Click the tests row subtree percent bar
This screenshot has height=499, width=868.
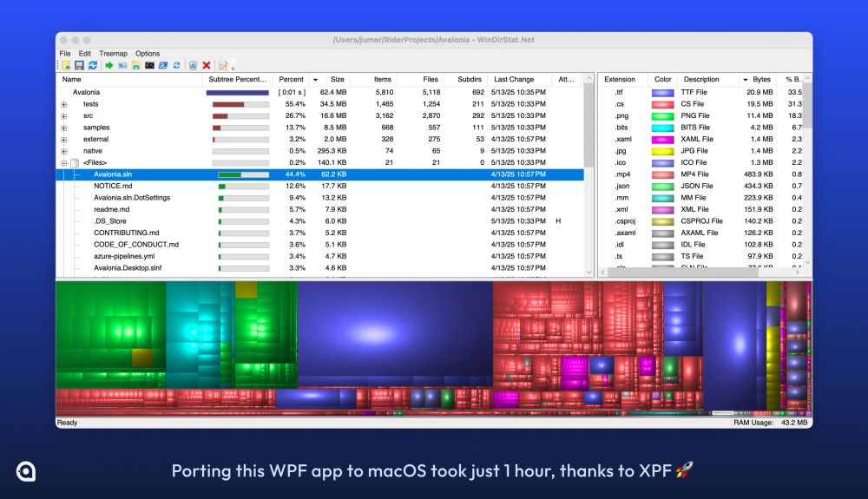coord(240,104)
